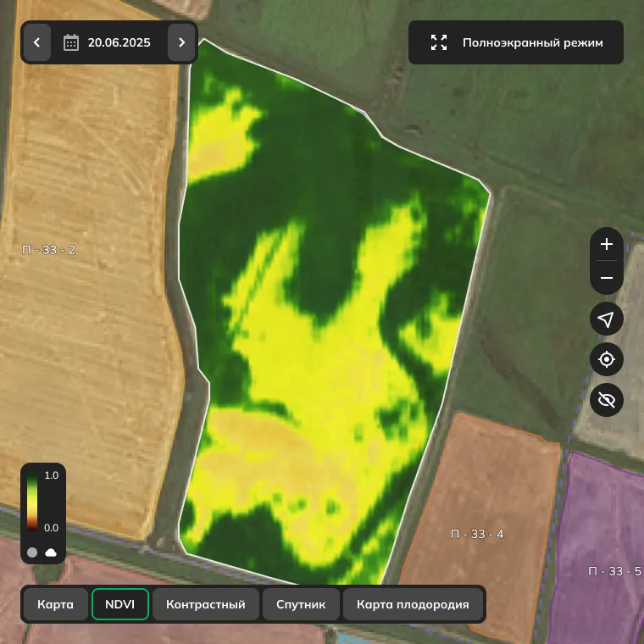
Task: Open calendar icon date picker
Action: coord(71,42)
